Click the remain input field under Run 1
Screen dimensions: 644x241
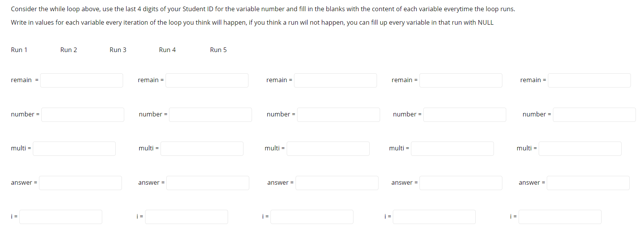81,80
